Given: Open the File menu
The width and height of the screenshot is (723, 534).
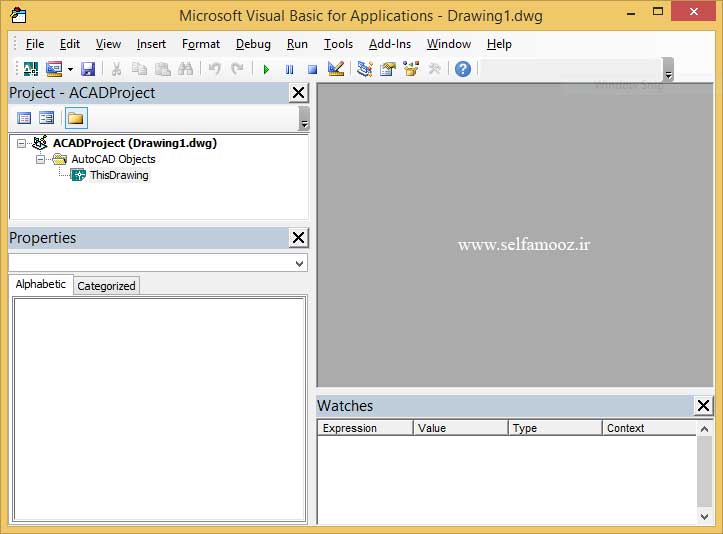Looking at the screenshot, I should 35,44.
